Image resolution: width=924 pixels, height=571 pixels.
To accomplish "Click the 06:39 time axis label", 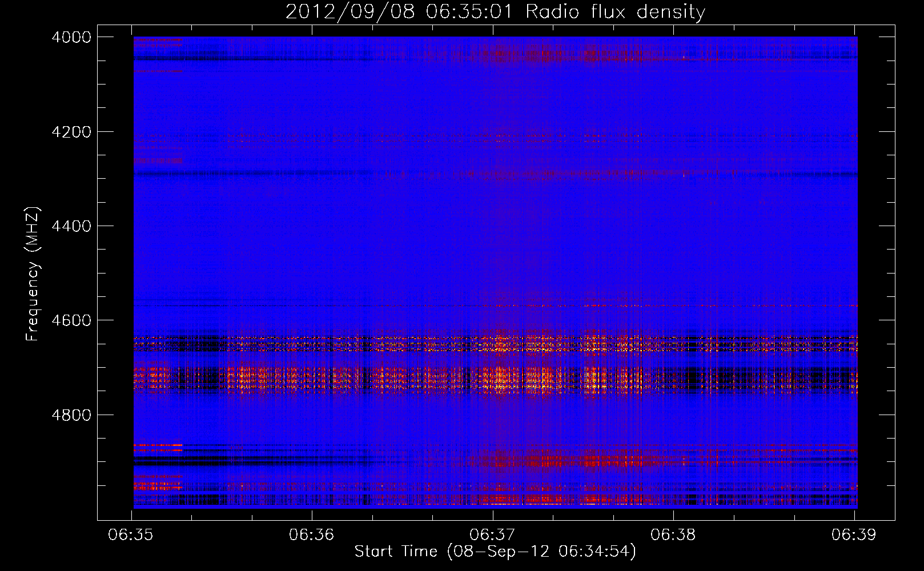I will (854, 535).
